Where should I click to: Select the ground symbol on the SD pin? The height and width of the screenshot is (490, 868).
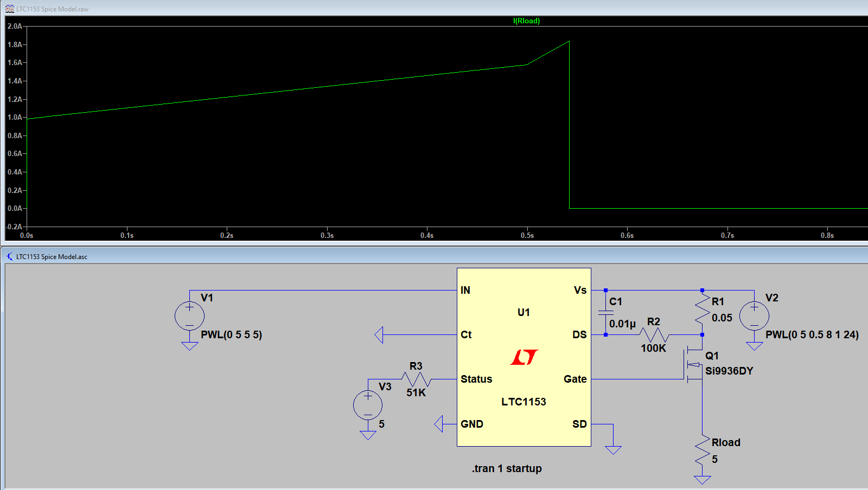(613, 449)
